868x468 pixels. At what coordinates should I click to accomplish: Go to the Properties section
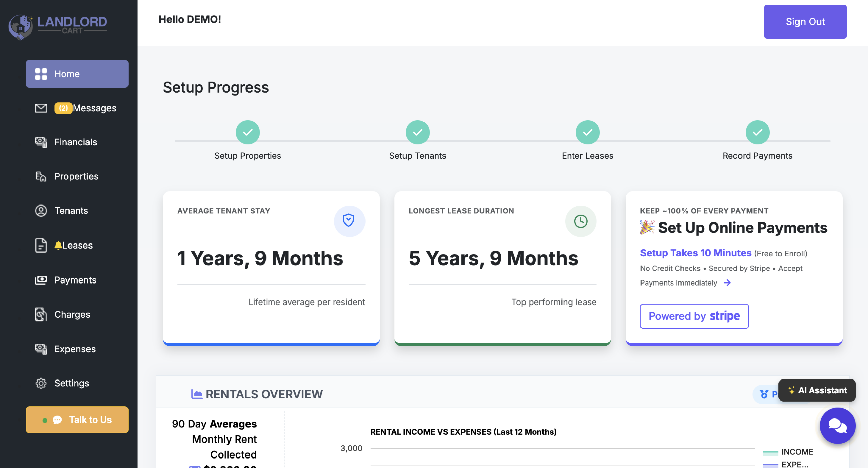click(76, 176)
